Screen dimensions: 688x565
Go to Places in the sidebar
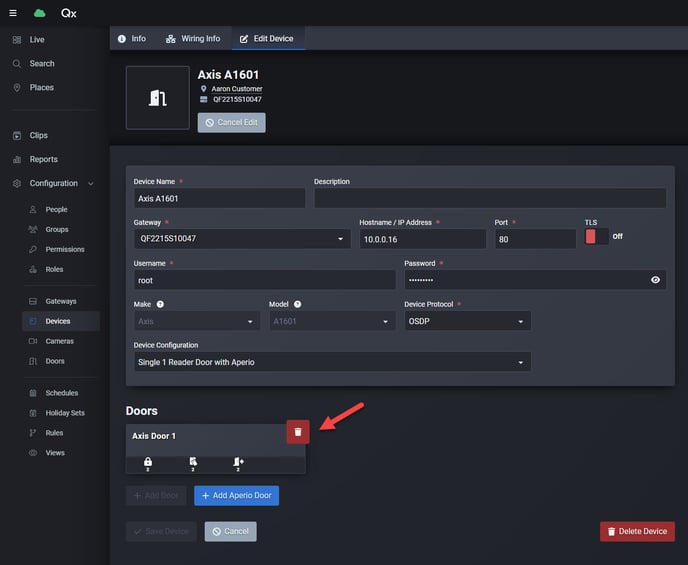click(41, 87)
